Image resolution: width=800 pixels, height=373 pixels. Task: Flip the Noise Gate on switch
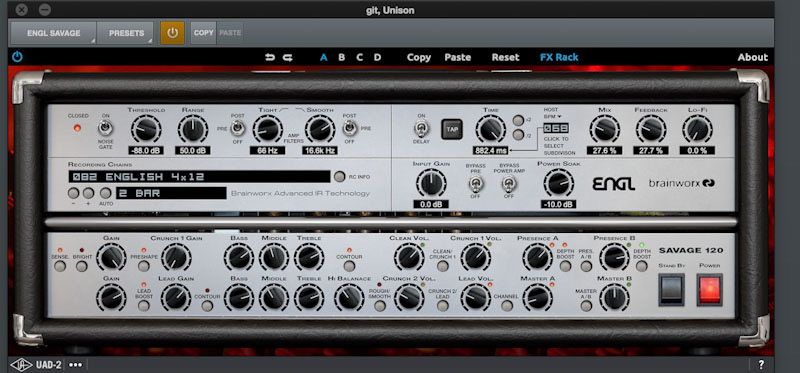click(x=106, y=128)
